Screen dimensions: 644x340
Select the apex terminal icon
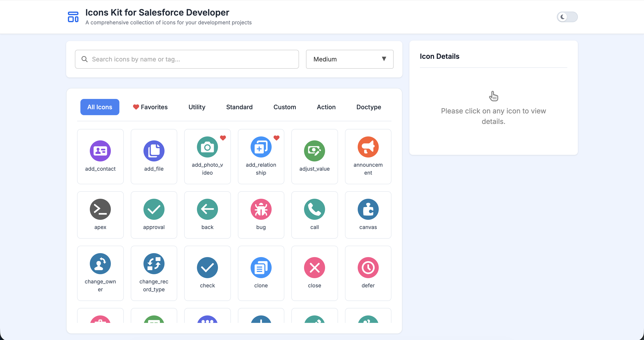click(100, 209)
